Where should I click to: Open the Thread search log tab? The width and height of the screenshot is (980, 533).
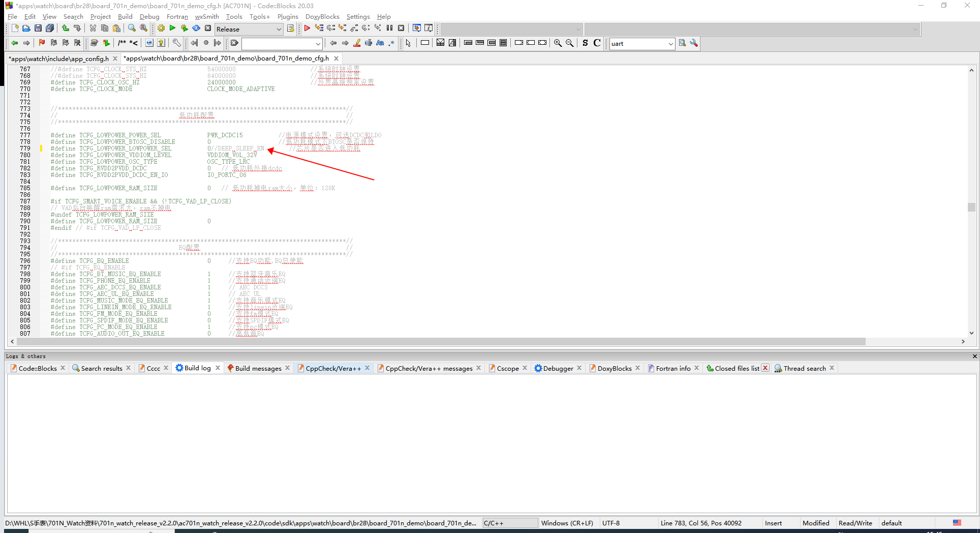pos(805,368)
